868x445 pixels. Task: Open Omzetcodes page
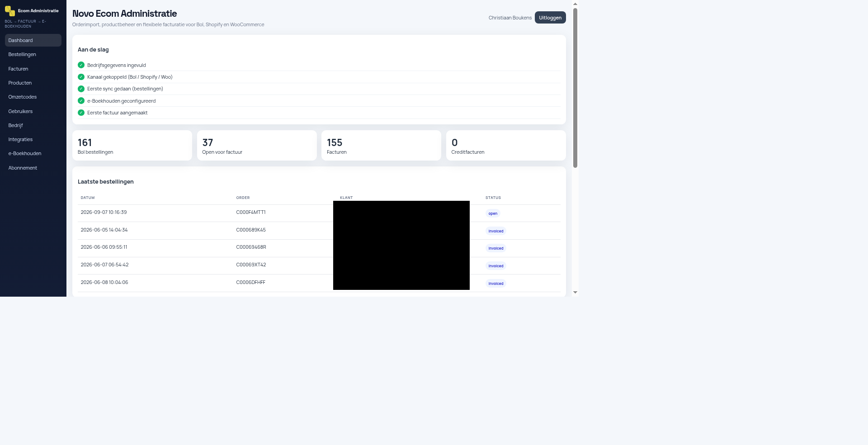[x=33, y=97]
